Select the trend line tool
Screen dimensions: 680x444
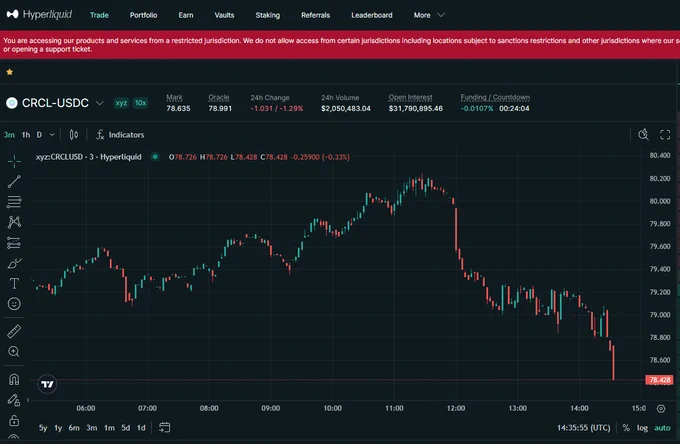click(14, 181)
